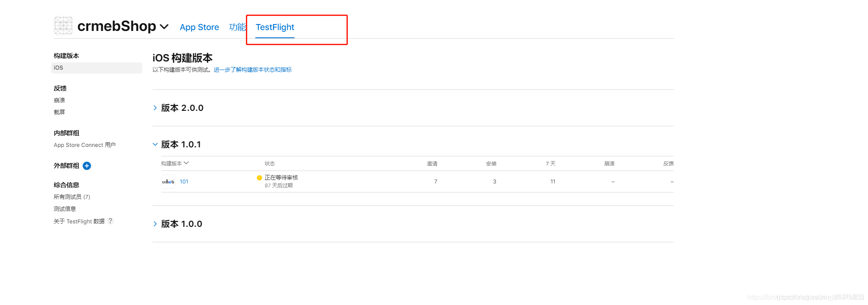
Task: Click the help question mark icon
Action: click(x=110, y=221)
